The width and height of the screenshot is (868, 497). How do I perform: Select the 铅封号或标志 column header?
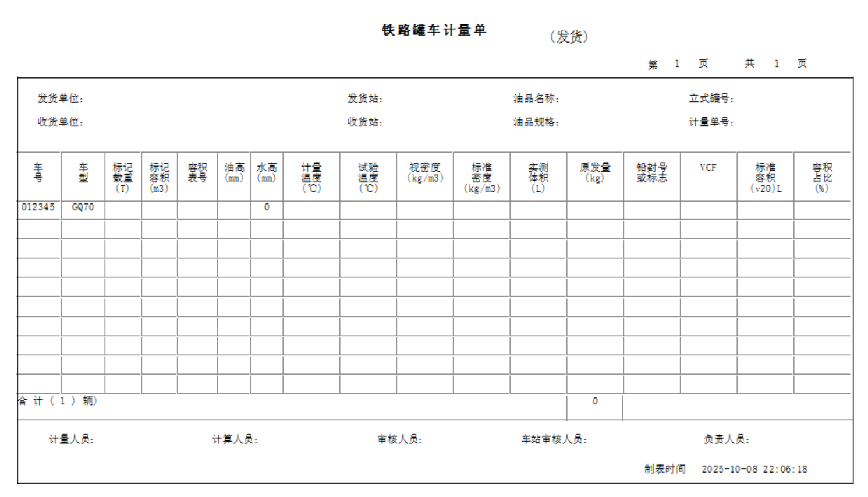tap(651, 172)
